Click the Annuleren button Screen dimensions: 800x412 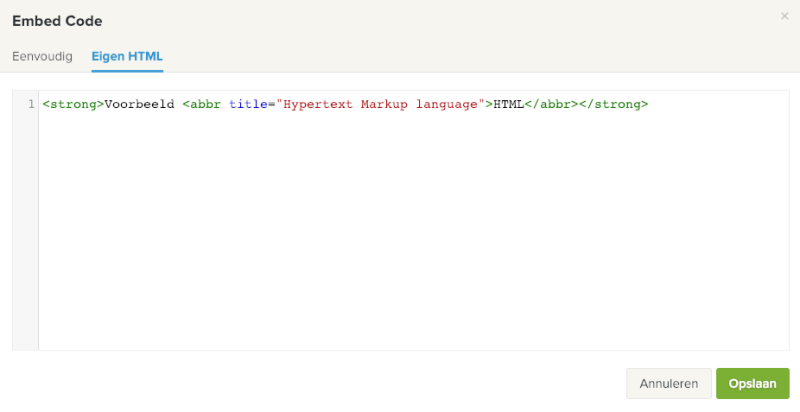click(x=668, y=384)
